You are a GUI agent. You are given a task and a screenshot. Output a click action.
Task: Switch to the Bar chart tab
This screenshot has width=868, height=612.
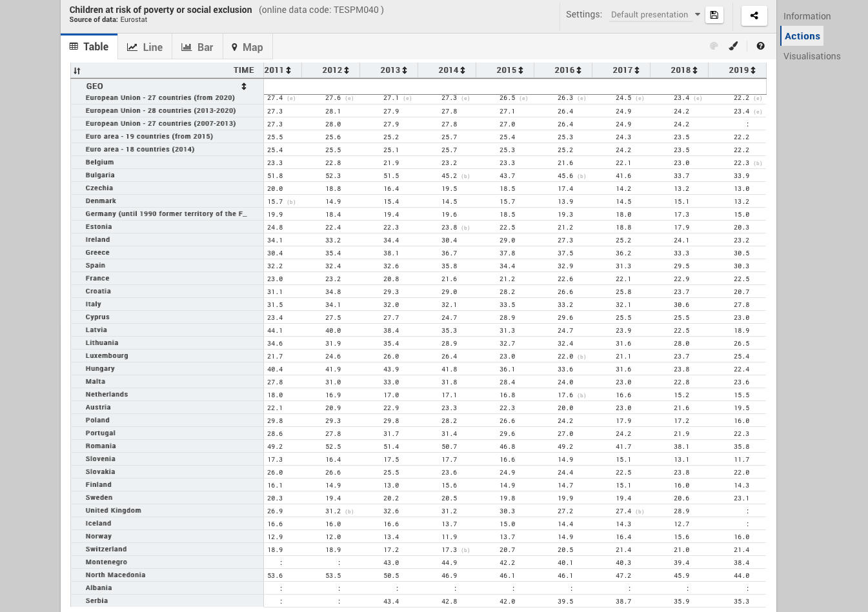(x=197, y=47)
